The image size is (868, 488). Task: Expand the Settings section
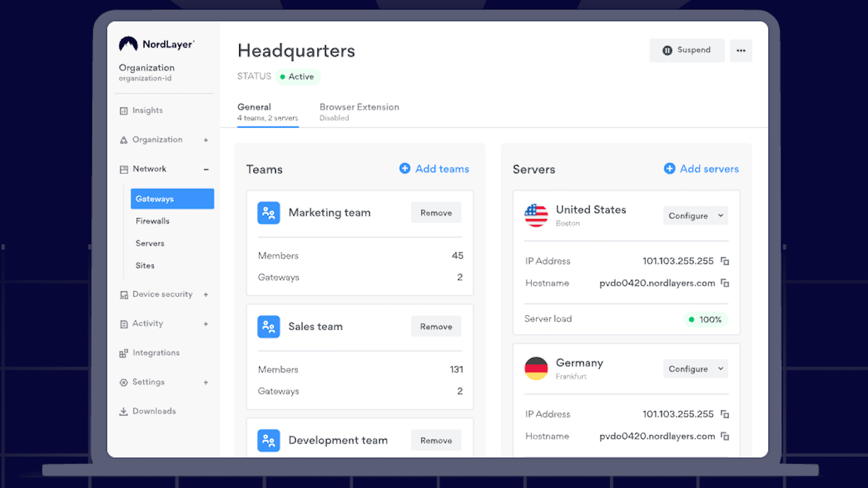coord(206,382)
